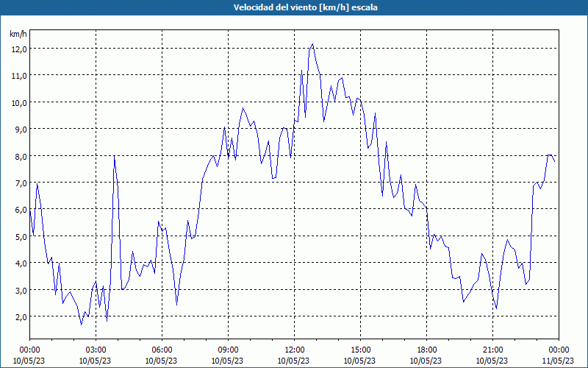Click the '10,0' y-axis label
The width and height of the screenshot is (588, 368).
20,102
